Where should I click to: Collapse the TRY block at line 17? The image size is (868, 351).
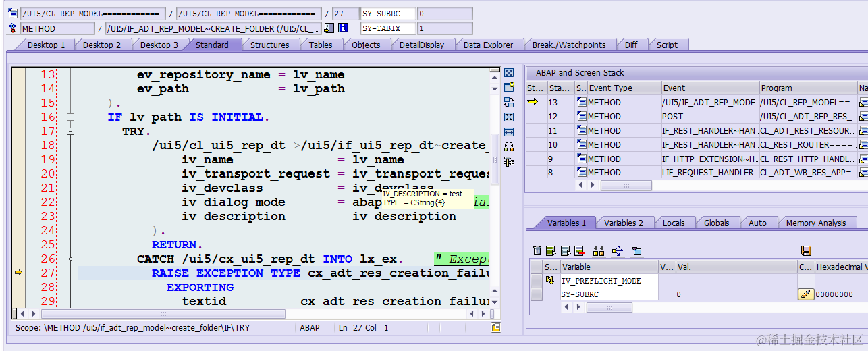click(x=70, y=131)
